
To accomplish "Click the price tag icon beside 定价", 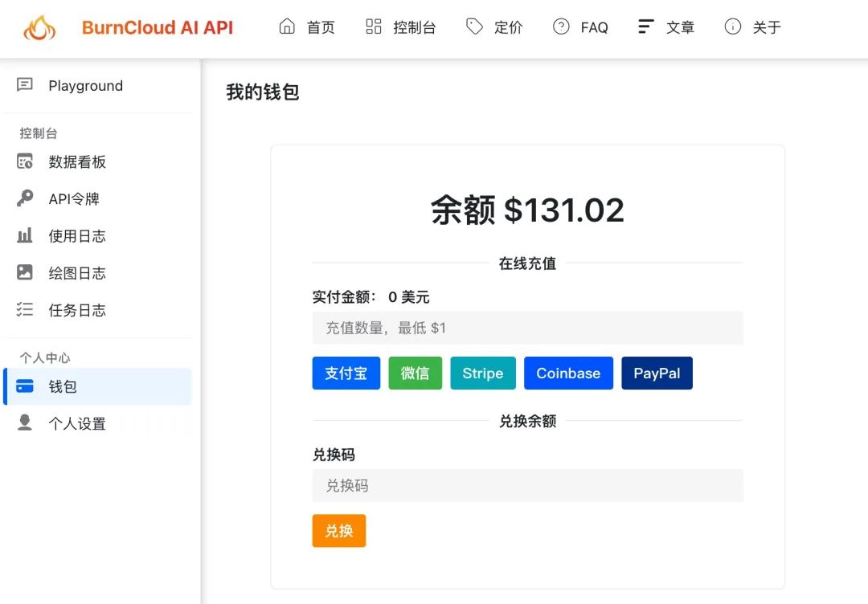I will click(474, 26).
